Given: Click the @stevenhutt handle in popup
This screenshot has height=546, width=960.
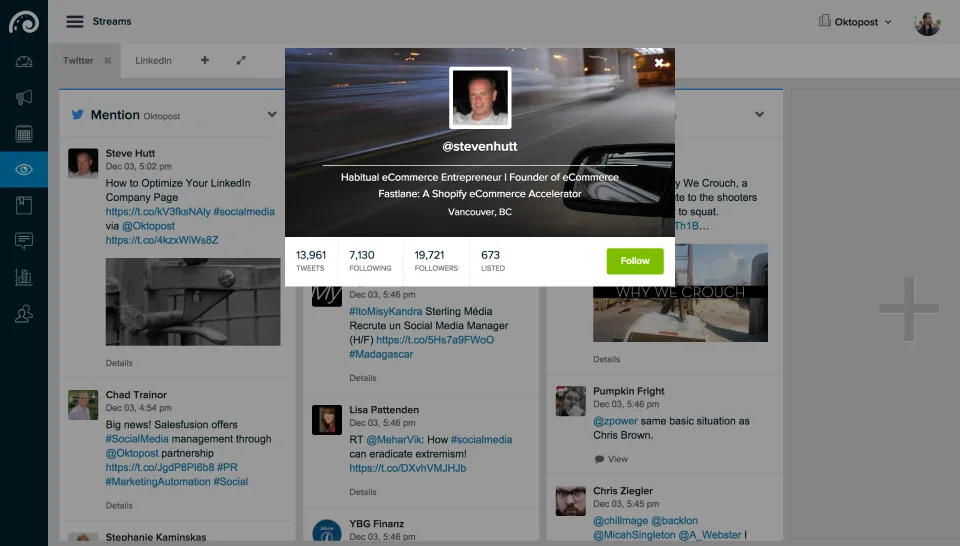Looking at the screenshot, I should pos(480,146).
